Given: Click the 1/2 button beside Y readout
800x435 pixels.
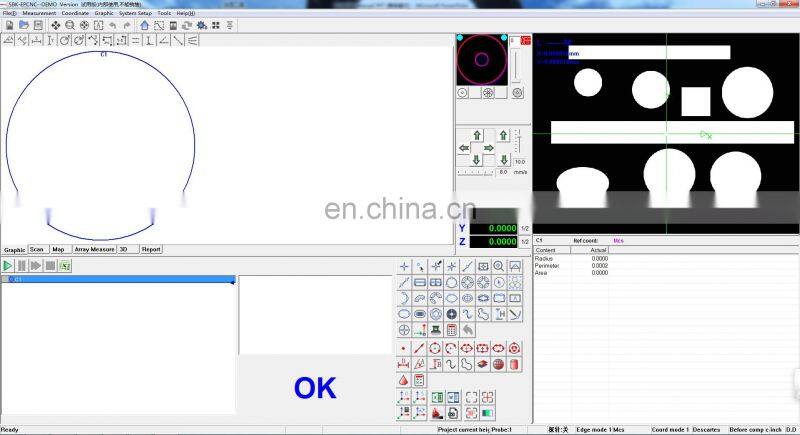Looking at the screenshot, I should [x=526, y=229].
